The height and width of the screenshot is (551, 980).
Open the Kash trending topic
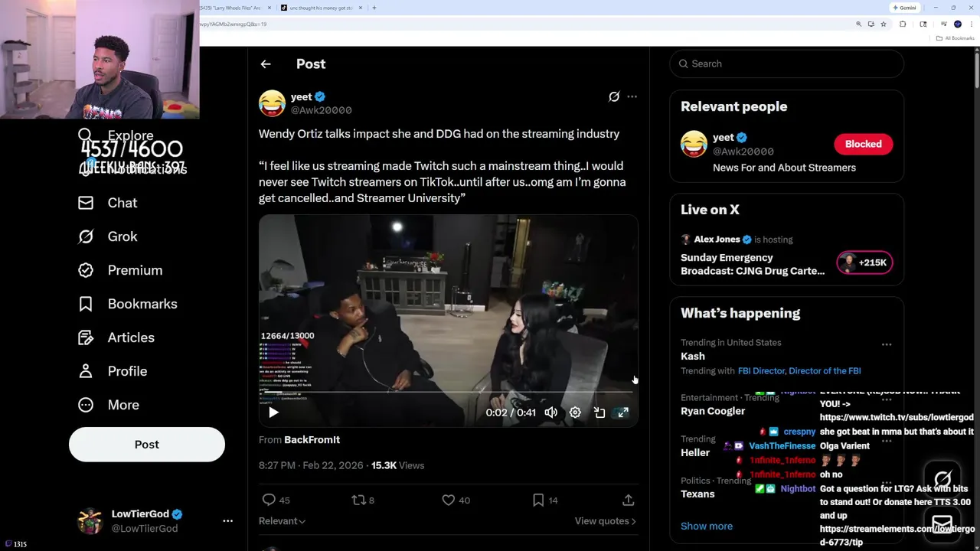pos(693,356)
